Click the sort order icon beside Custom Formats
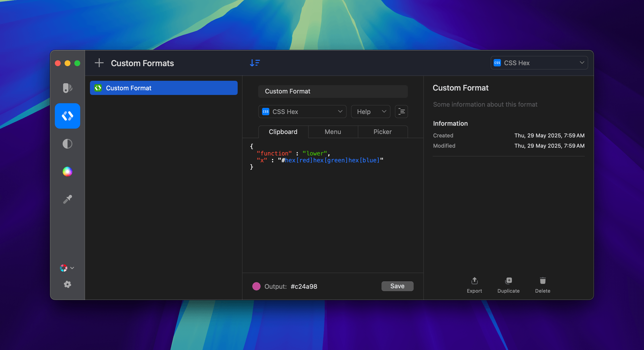This screenshot has height=350, width=644. [254, 63]
